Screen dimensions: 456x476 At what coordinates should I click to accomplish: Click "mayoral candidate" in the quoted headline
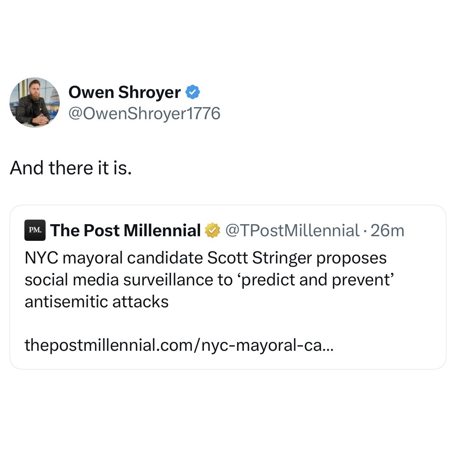[x=133, y=258]
